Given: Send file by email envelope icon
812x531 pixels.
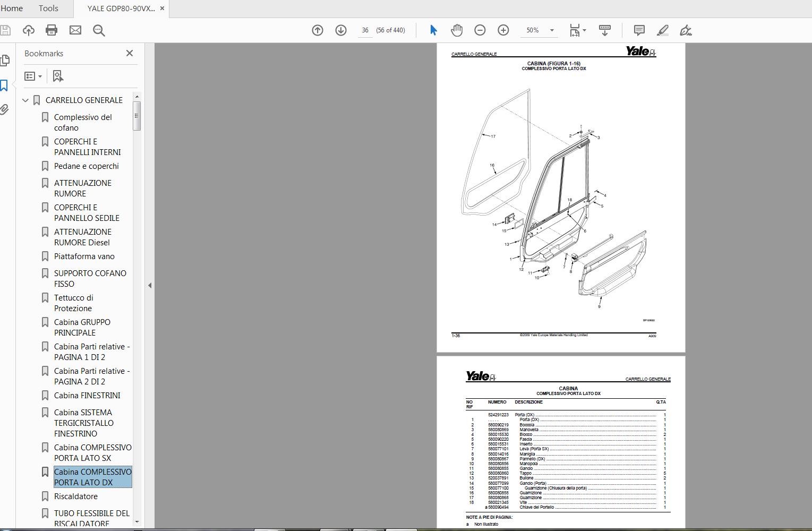Looking at the screenshot, I should tap(75, 30).
